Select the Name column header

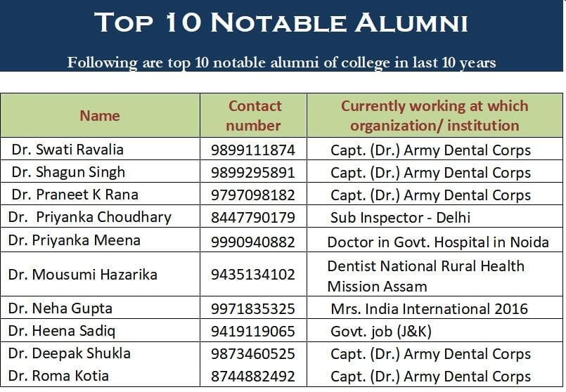(x=100, y=115)
